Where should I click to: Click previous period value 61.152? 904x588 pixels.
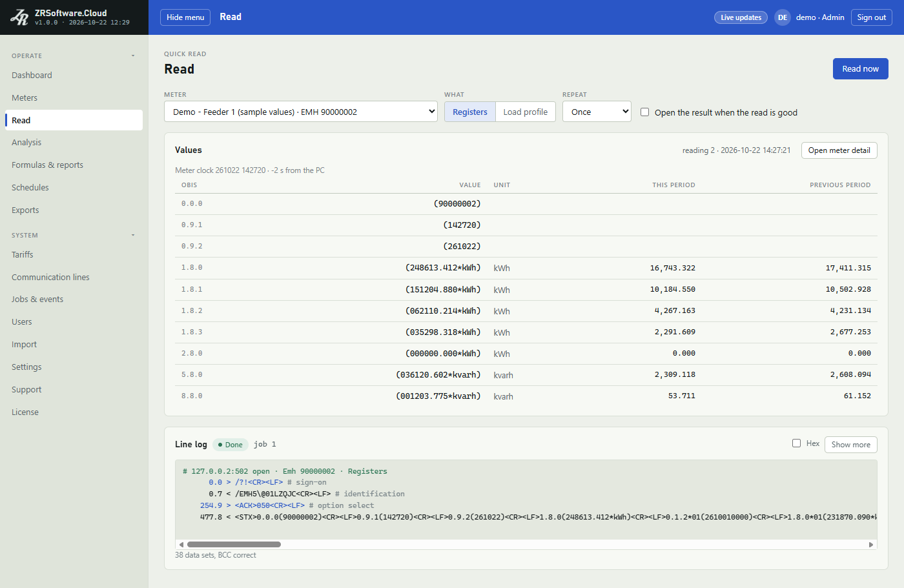[x=857, y=396]
